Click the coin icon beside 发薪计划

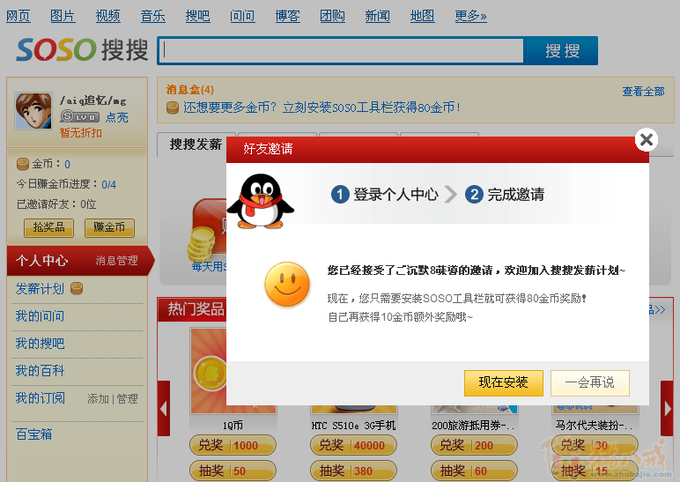pos(76,288)
